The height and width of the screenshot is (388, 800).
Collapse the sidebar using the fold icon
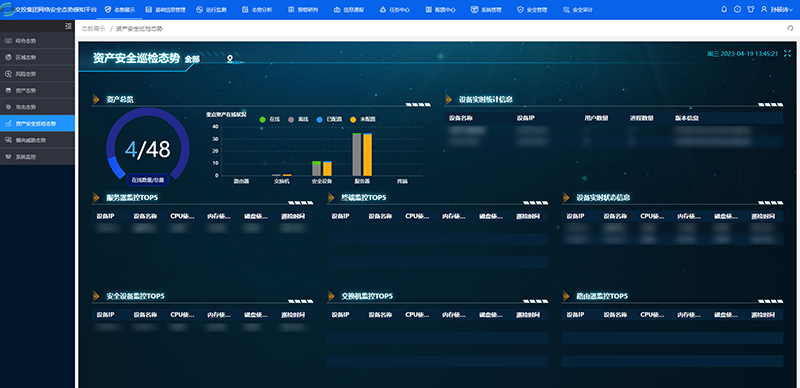point(68,26)
